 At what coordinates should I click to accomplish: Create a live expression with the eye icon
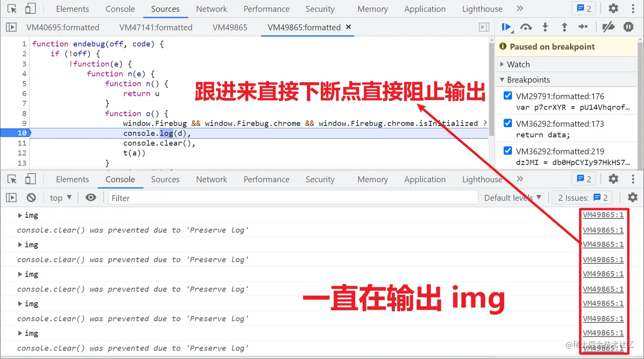click(x=91, y=198)
